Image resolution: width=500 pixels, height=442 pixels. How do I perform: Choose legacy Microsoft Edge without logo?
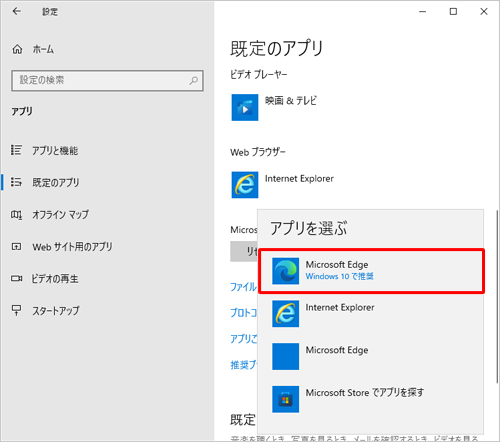coord(337,350)
